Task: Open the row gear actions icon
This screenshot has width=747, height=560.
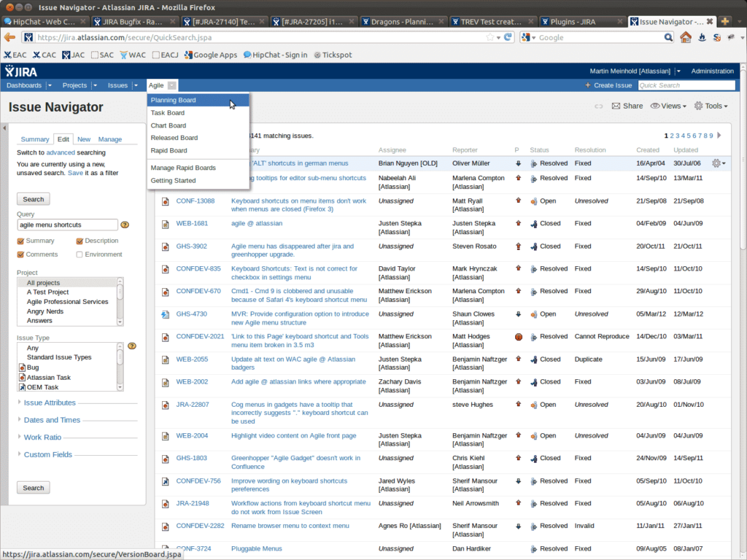Action: coord(719,163)
